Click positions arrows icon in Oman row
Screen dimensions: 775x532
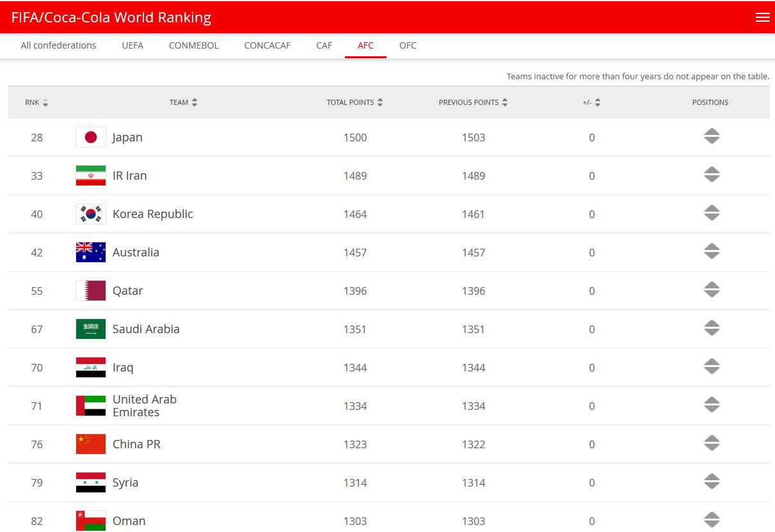[x=712, y=520]
